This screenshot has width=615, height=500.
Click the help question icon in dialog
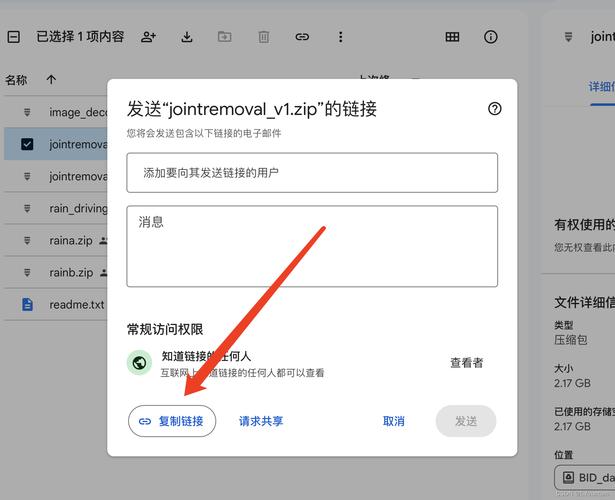[495, 109]
